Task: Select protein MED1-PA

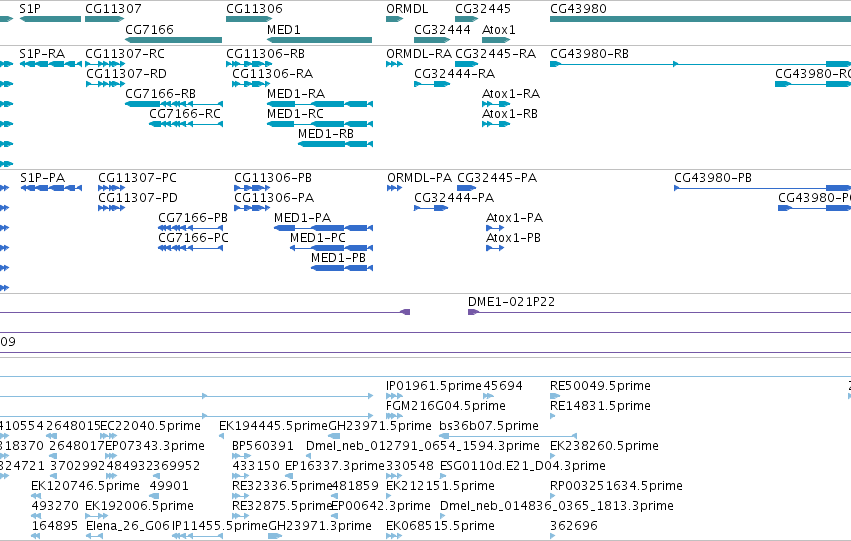Action: pos(323,228)
